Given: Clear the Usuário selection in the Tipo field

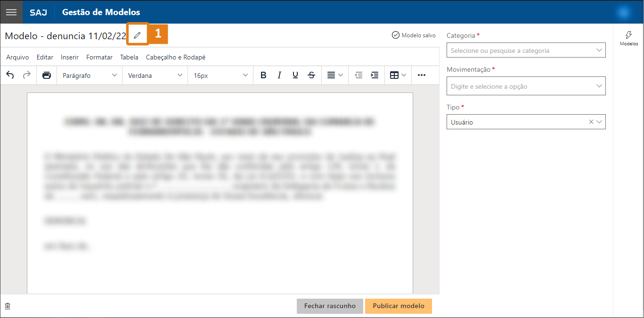Looking at the screenshot, I should (591, 122).
